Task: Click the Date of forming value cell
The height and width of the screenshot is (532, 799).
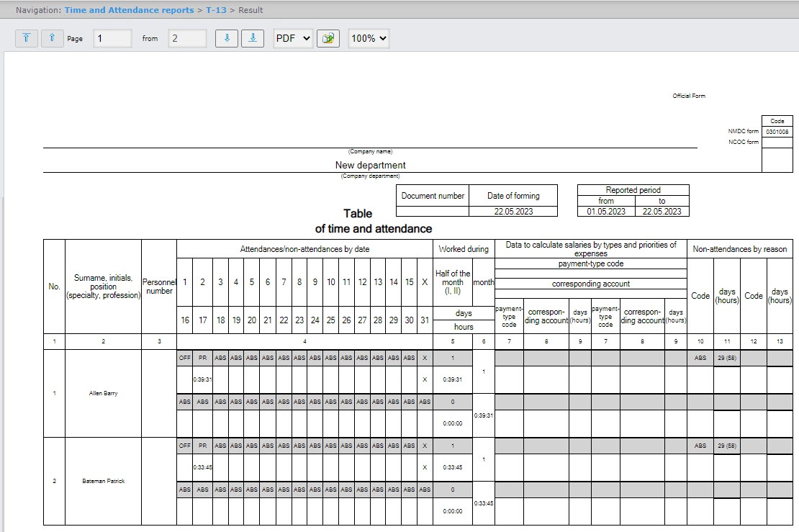Action: 513,212
